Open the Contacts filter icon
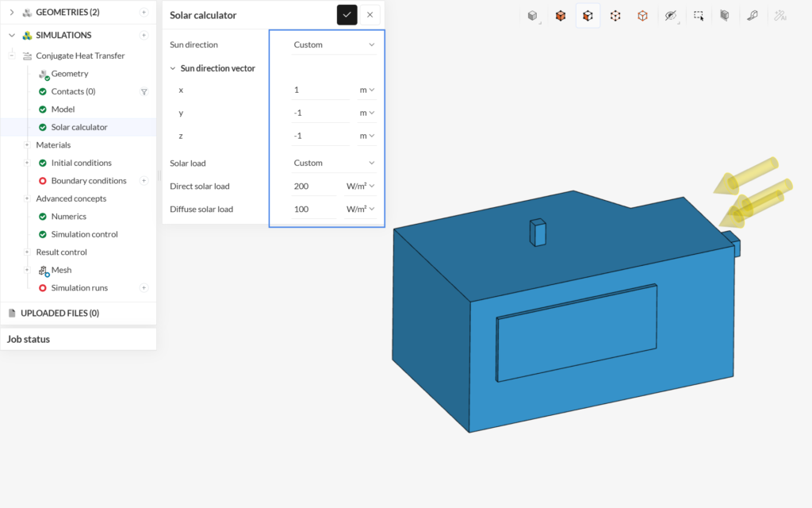 tap(144, 92)
